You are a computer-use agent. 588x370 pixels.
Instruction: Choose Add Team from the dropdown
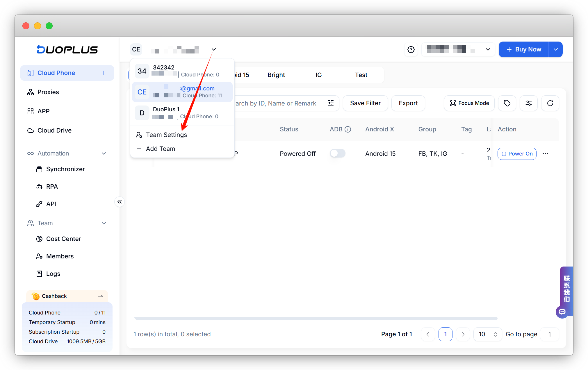(x=160, y=149)
